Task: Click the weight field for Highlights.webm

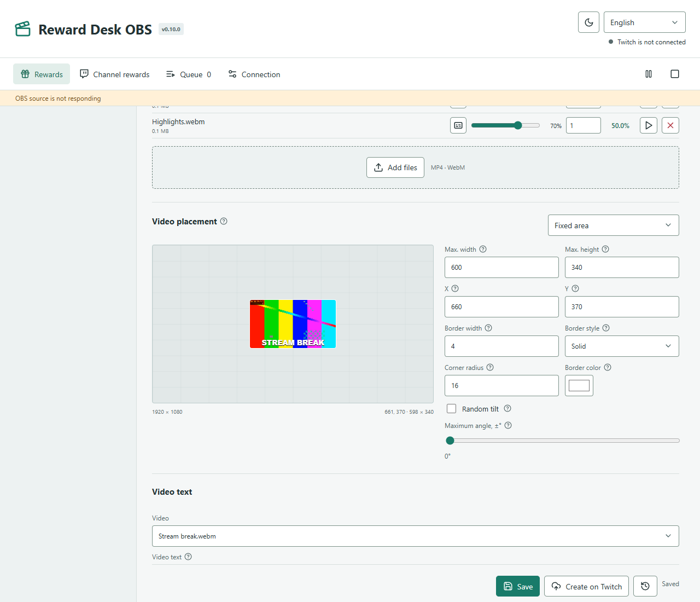Action: [584, 125]
